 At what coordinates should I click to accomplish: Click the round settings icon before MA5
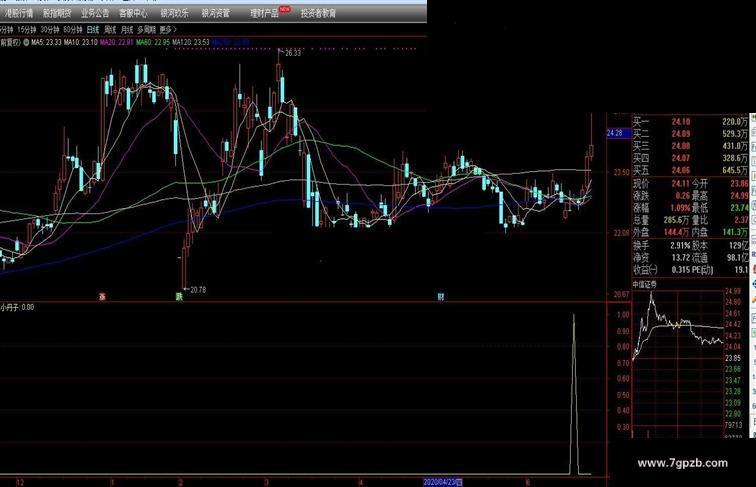[26, 42]
